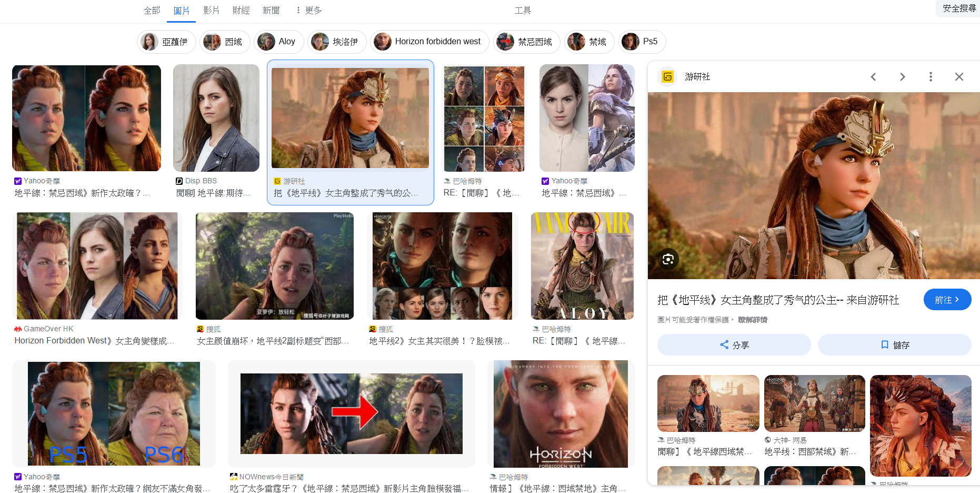Open related 大神-网易 image in panel
980x493 pixels.
[x=814, y=403]
